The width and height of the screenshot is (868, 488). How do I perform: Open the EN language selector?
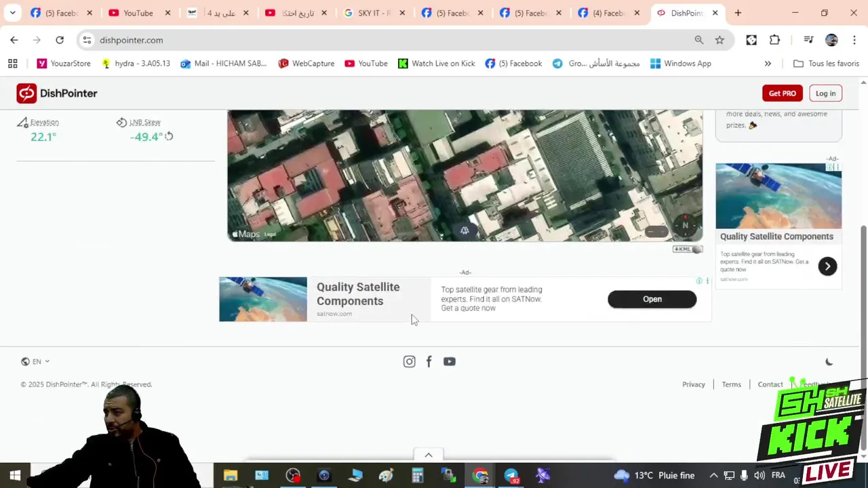[x=35, y=362]
